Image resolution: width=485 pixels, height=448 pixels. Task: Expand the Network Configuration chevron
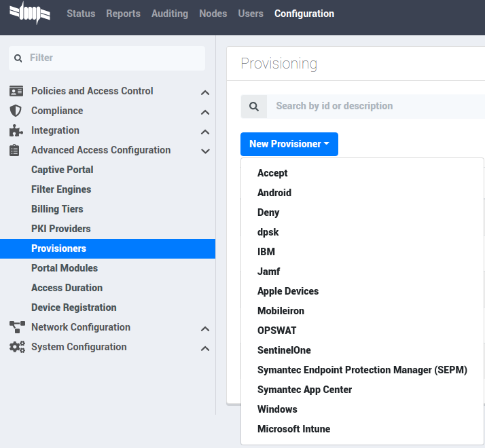(205, 329)
